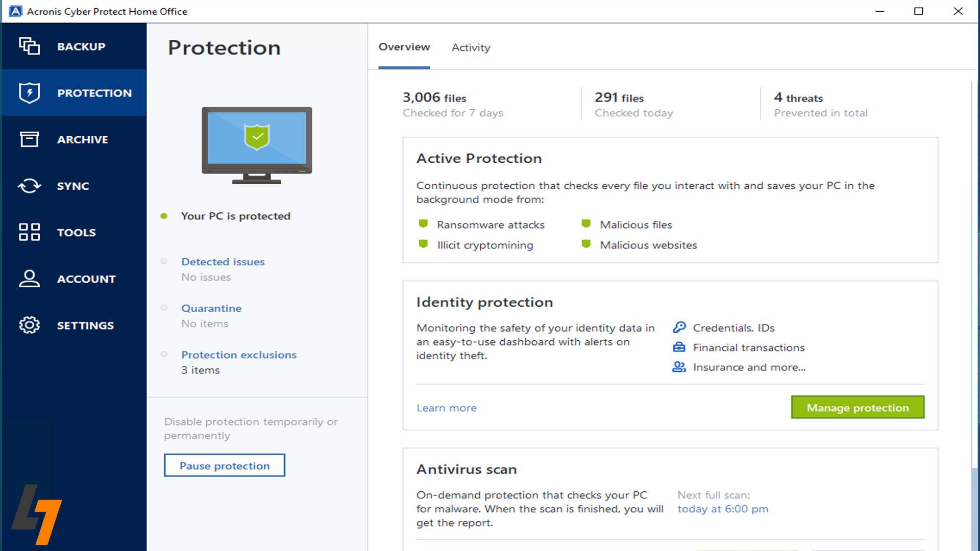Open the Tools panel icon
The width and height of the screenshot is (980, 551).
(x=29, y=232)
